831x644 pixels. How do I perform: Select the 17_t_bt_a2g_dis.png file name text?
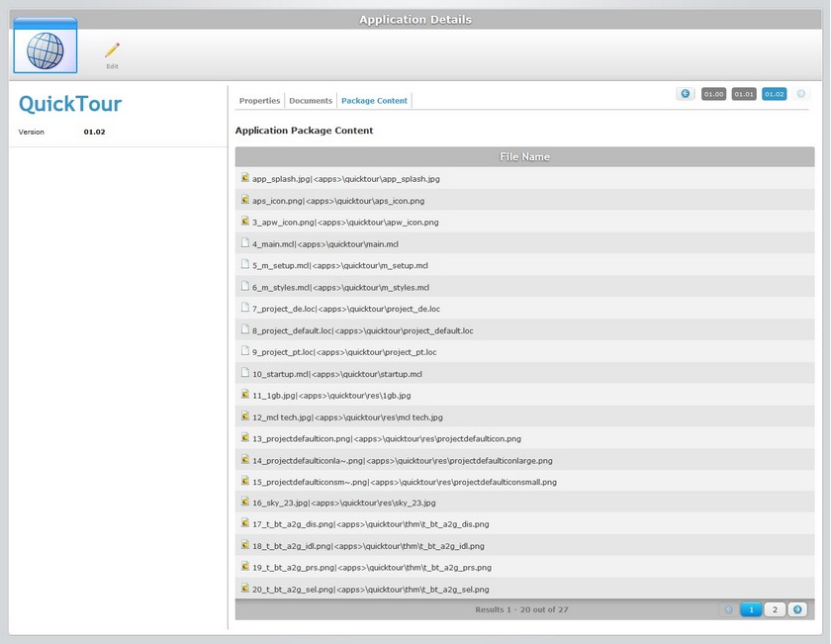[371, 524]
